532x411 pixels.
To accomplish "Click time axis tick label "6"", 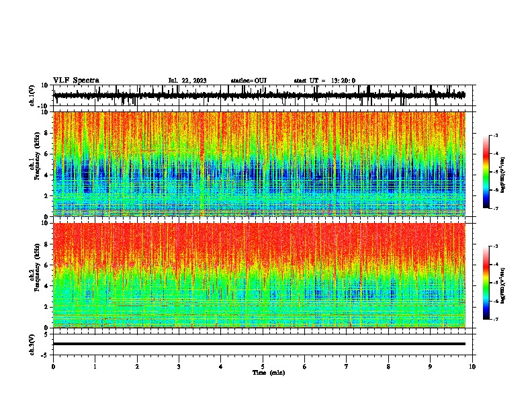I will click(x=305, y=367).
